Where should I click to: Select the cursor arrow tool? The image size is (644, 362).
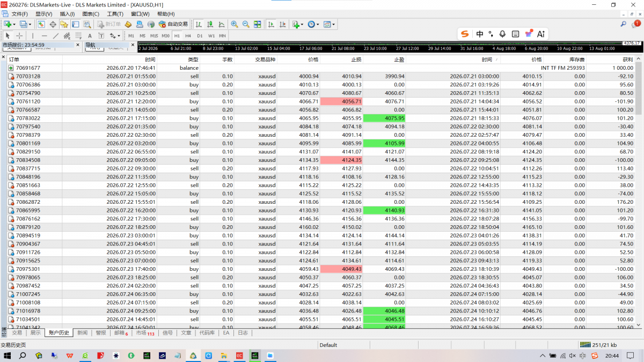click(x=8, y=36)
